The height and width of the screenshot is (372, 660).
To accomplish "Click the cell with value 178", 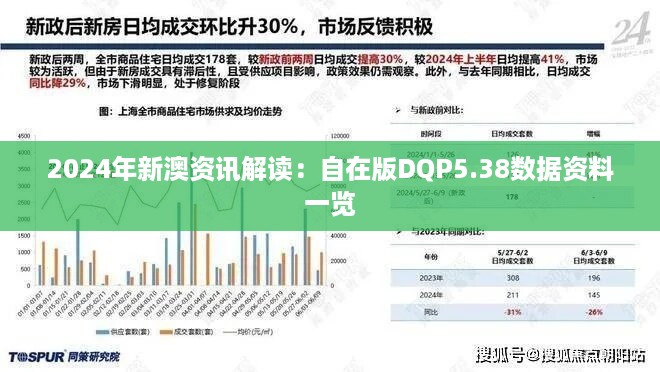I will (512, 197).
